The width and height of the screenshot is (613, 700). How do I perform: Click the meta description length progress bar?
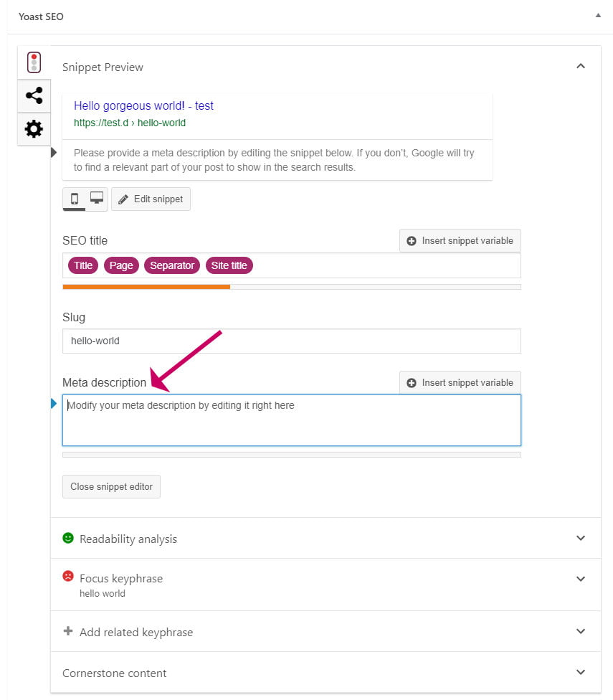tap(292, 455)
